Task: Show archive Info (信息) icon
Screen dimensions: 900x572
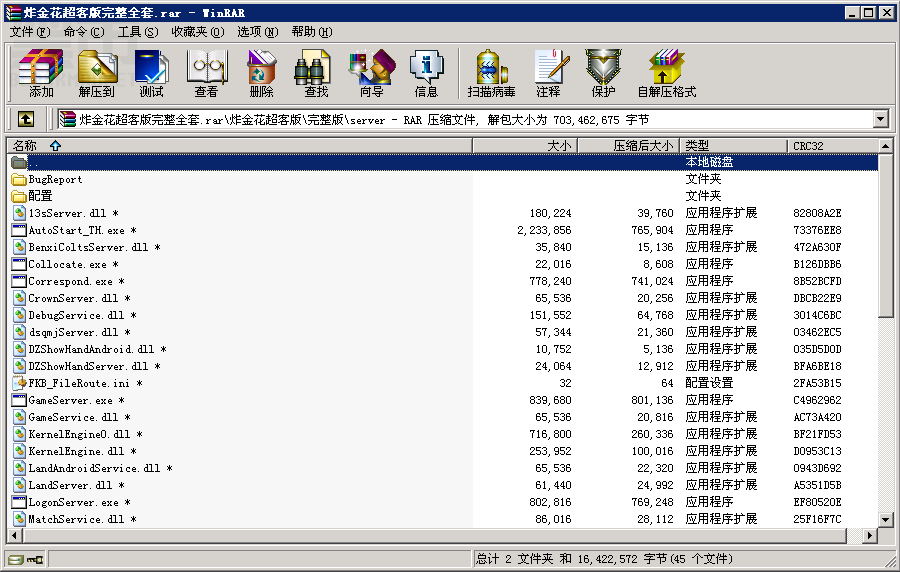Action: click(x=426, y=73)
